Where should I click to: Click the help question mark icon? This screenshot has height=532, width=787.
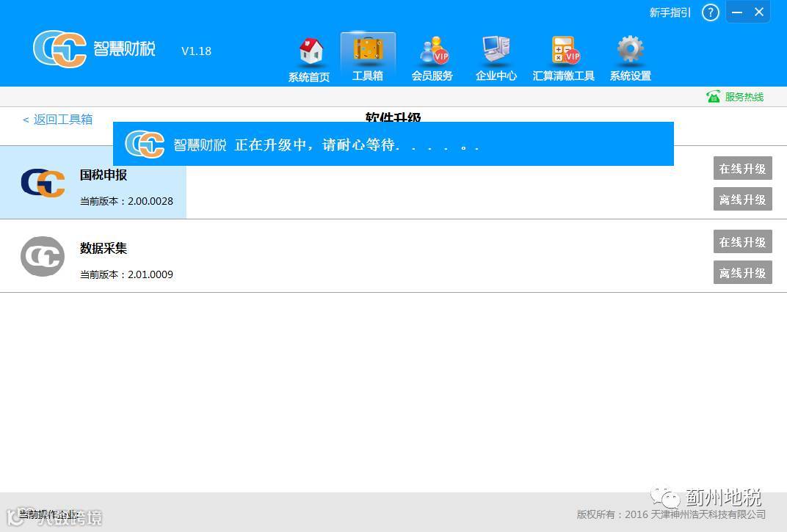click(710, 12)
